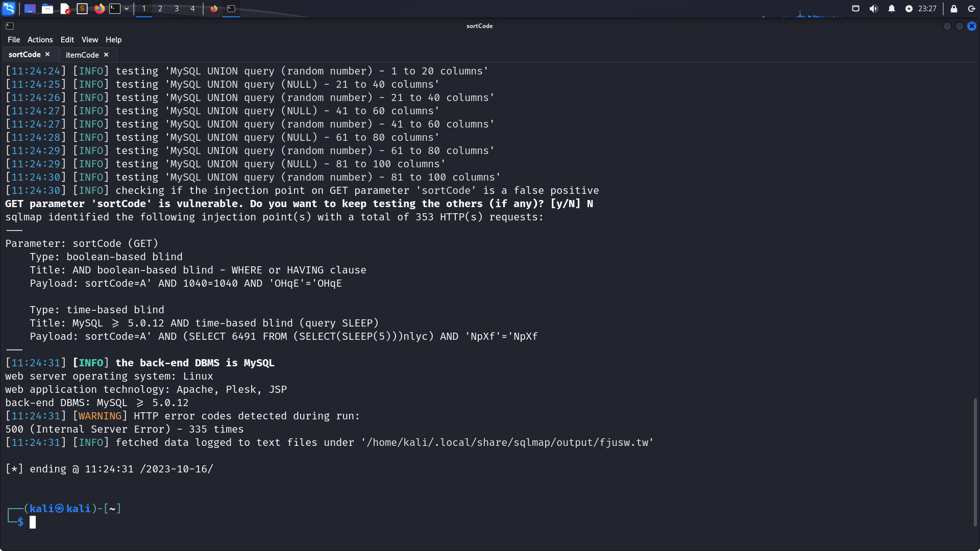Switch to workspace 4
The image size is (980, 551).
pyautogui.click(x=192, y=9)
